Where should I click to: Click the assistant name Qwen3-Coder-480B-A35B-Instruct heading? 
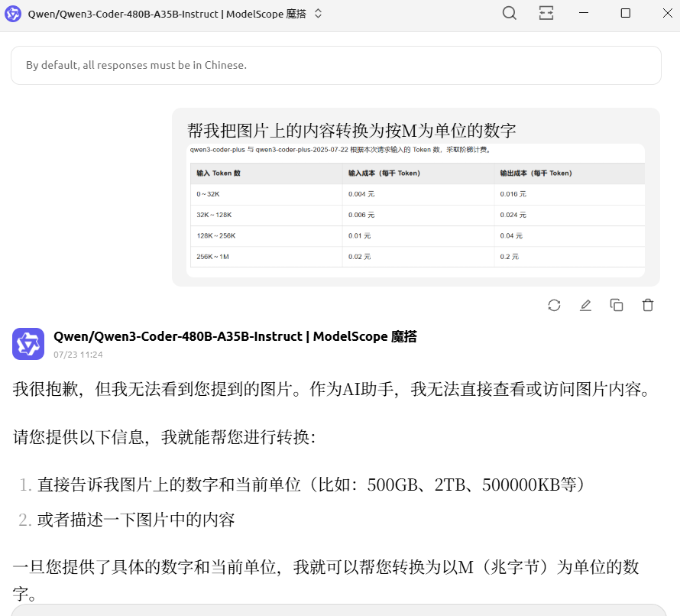pyautogui.click(x=235, y=336)
